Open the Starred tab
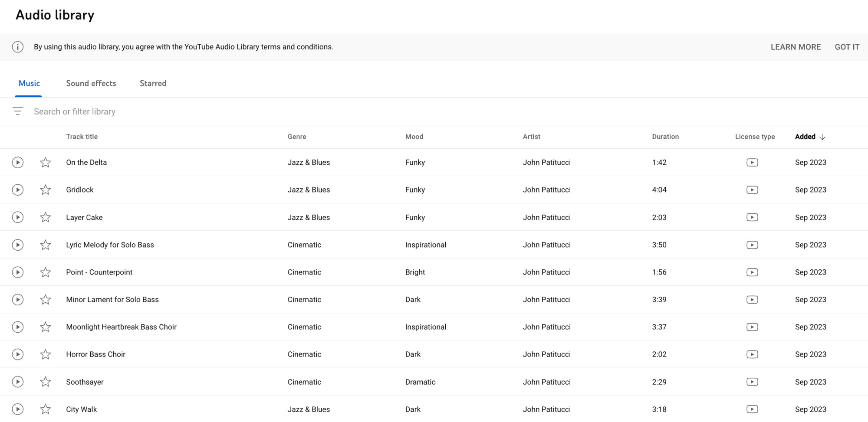 click(x=153, y=83)
